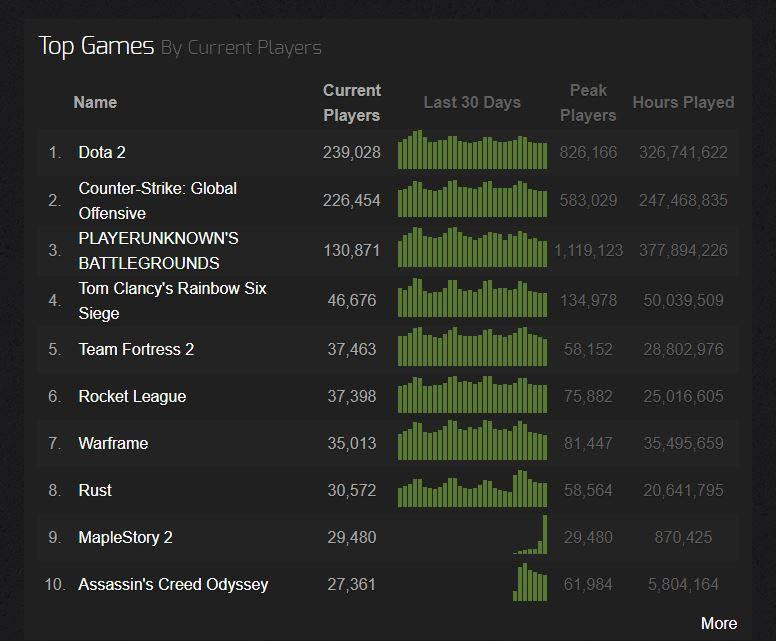Click peak players value 58,152

click(x=588, y=349)
